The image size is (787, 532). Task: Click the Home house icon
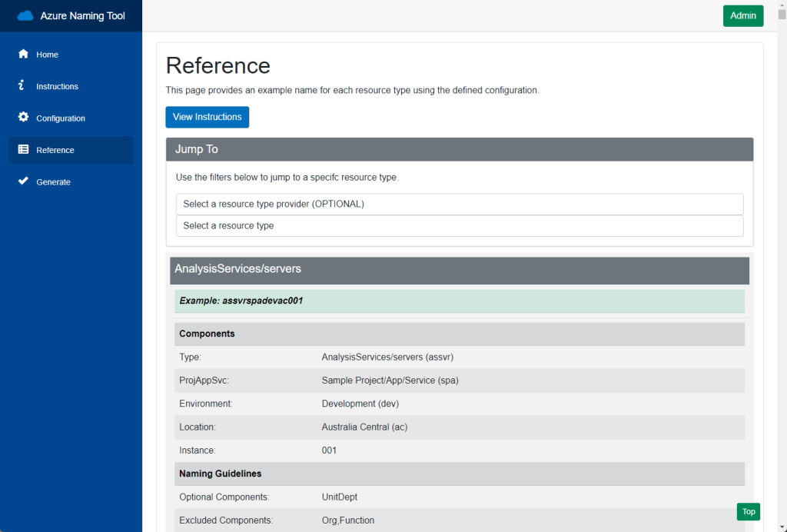(23, 54)
